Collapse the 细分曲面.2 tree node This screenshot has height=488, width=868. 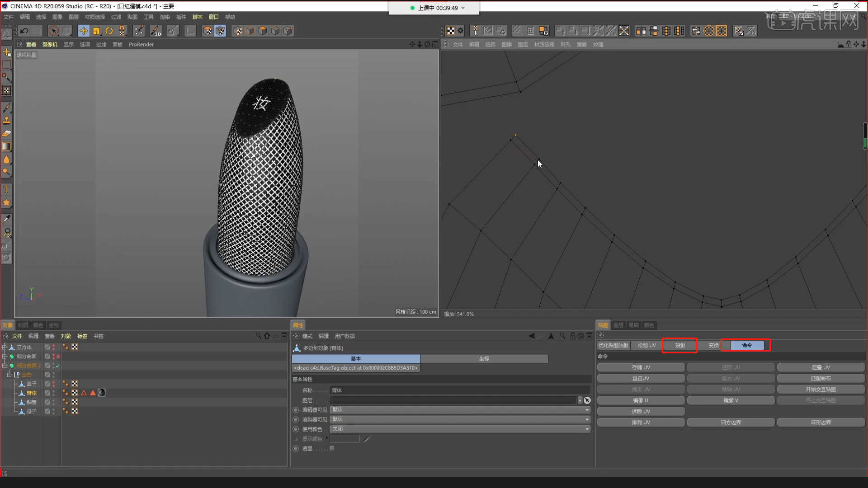pos(5,366)
